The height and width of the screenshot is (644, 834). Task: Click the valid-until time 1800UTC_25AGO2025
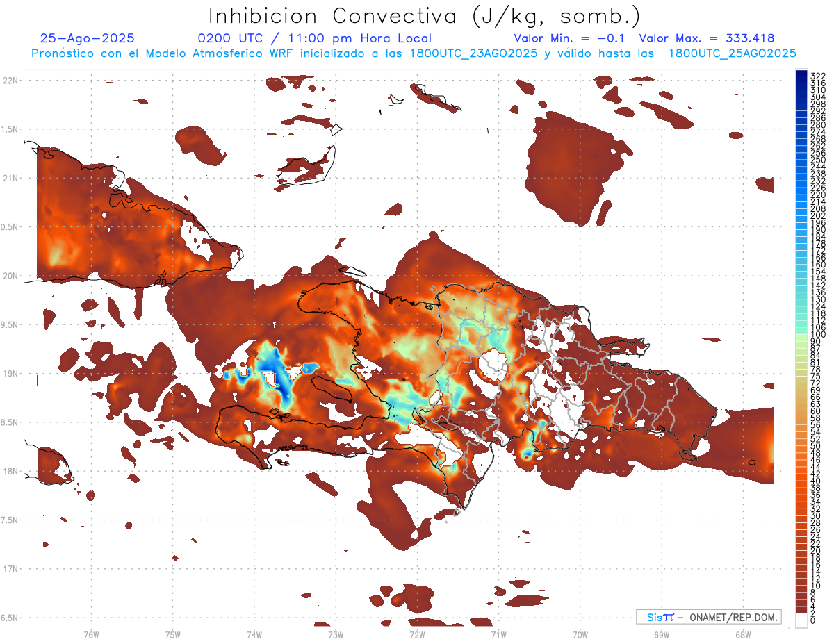732,53
